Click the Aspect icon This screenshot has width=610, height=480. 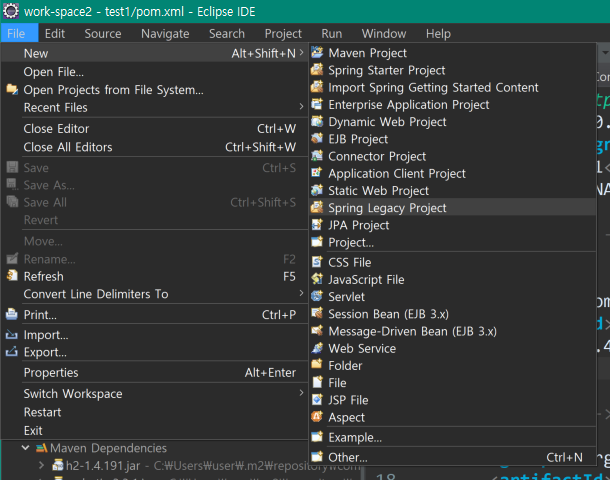(x=317, y=417)
